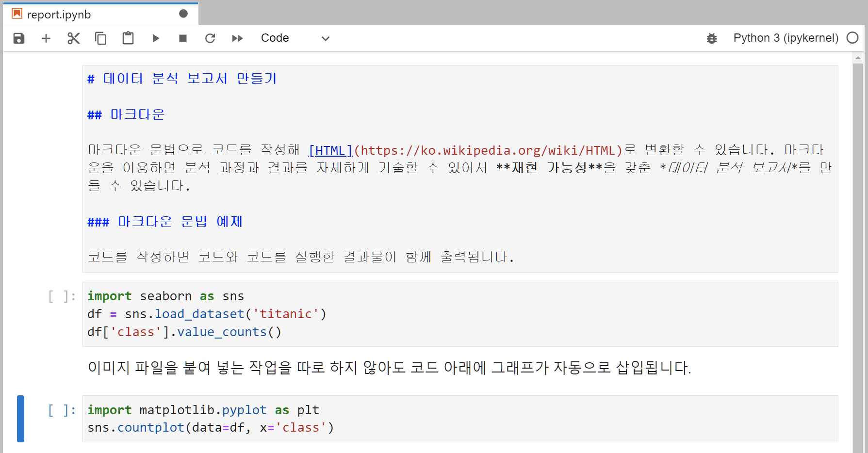Click the seaborn import cell prompt

tap(61, 296)
